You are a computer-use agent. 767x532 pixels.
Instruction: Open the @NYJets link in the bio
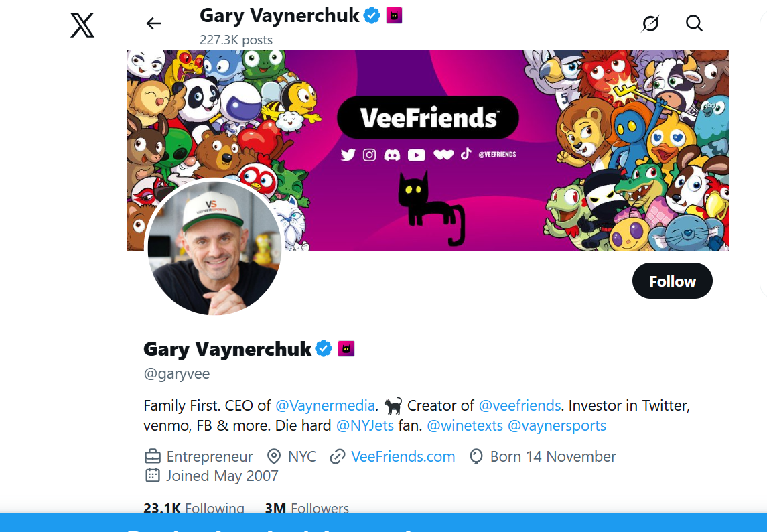tap(365, 425)
